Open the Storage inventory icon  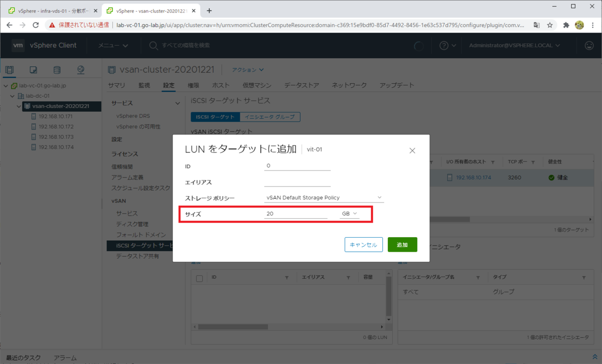[x=57, y=70]
